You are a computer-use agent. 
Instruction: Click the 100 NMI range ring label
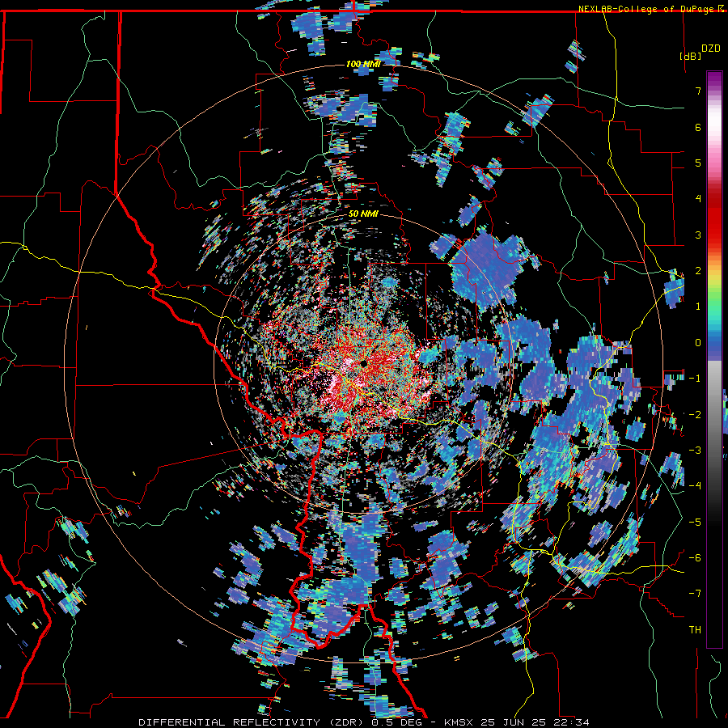click(363, 64)
